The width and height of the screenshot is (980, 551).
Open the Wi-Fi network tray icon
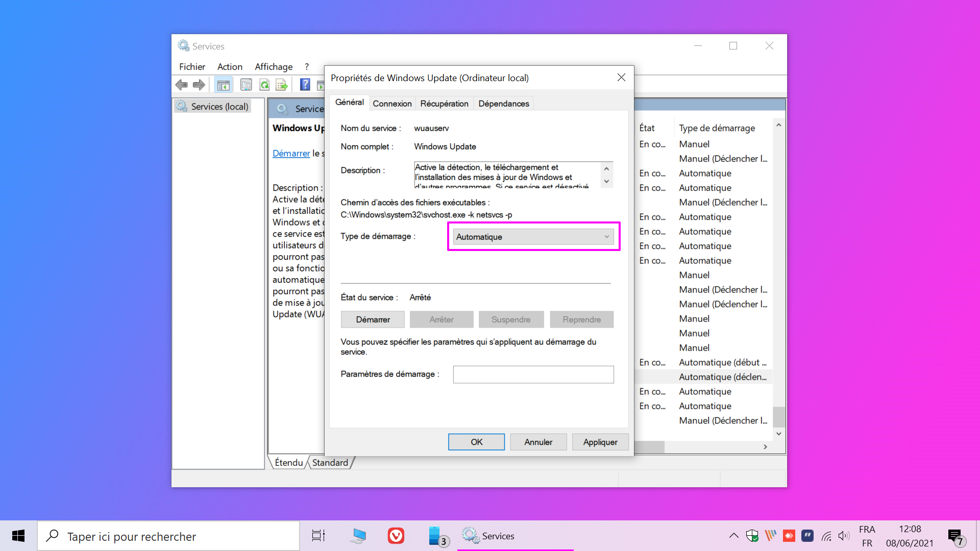pos(826,536)
